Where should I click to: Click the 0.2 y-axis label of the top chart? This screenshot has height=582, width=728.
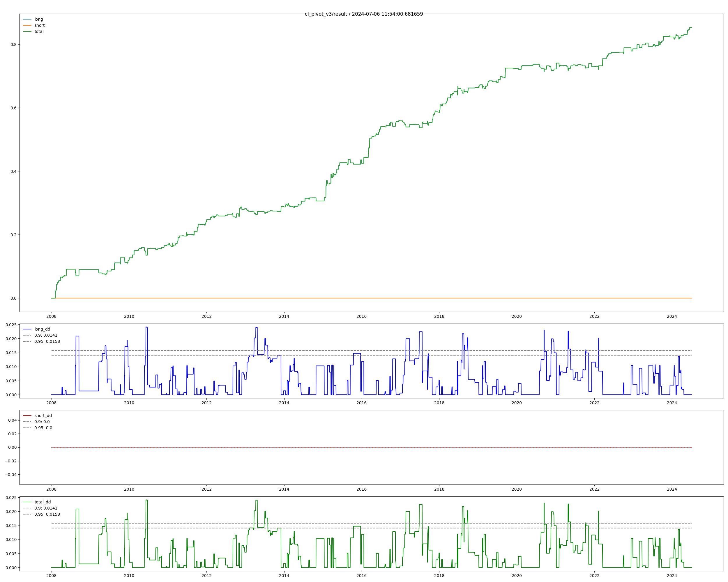pos(13,235)
